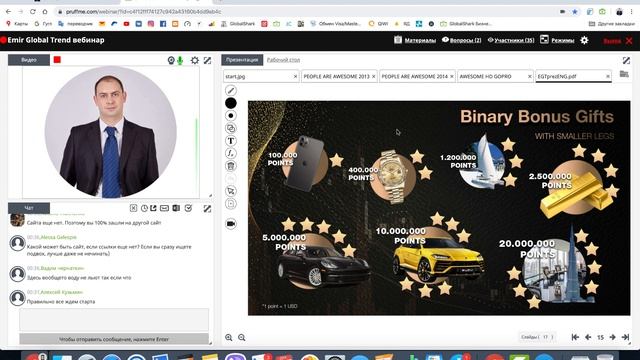Stop the broadcast with the red square
Image resolution: width=640 pixels, height=360 pixels.
tap(57, 60)
